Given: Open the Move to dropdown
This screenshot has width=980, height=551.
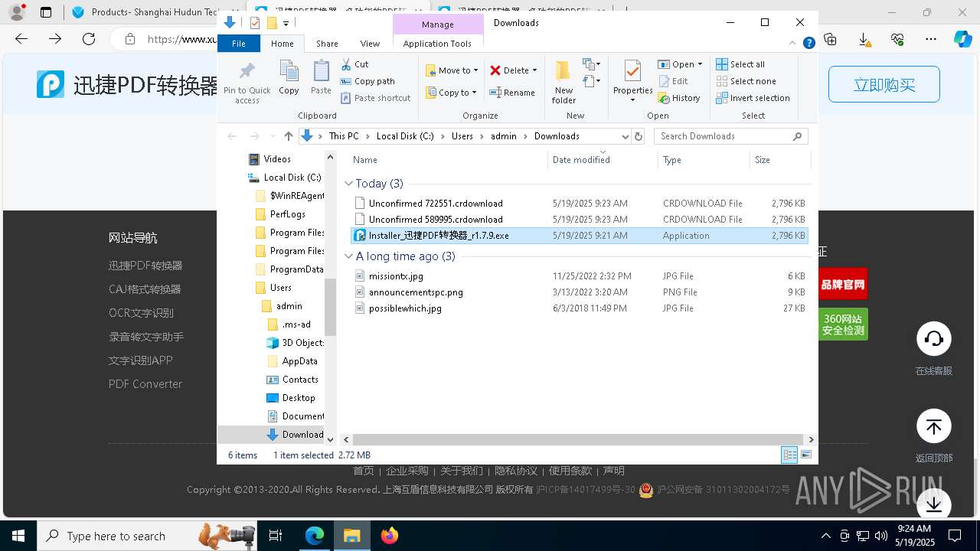Looking at the screenshot, I should click(452, 70).
